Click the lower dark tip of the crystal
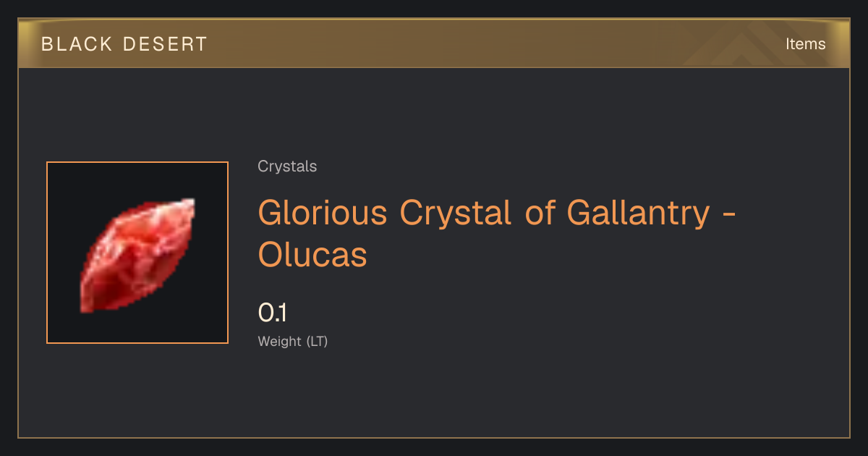 [88, 304]
